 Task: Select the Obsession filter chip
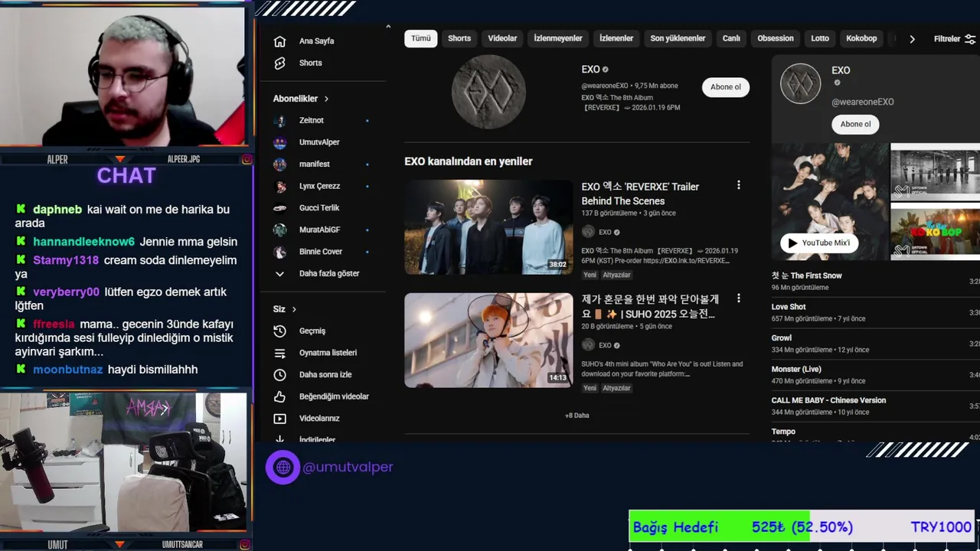coord(776,38)
